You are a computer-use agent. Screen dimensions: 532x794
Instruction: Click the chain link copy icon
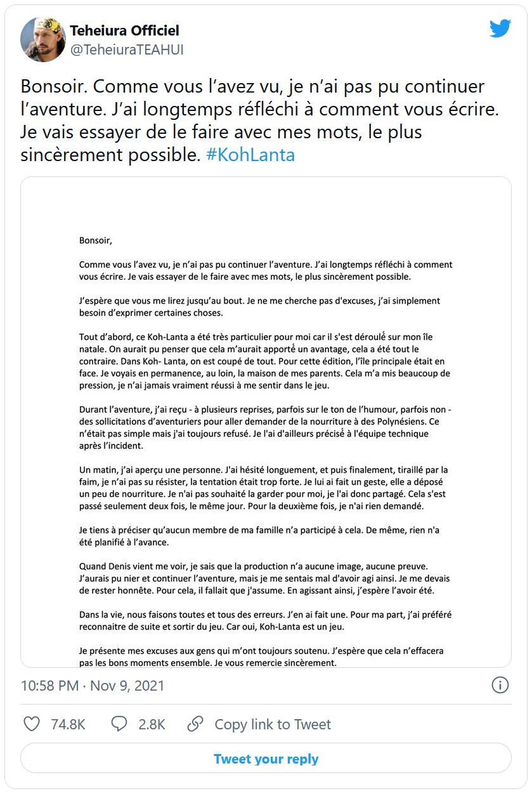click(x=195, y=724)
